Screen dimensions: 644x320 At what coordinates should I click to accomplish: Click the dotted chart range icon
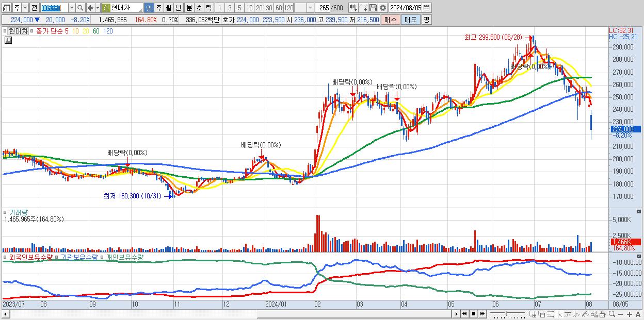pyautogui.click(x=550, y=314)
